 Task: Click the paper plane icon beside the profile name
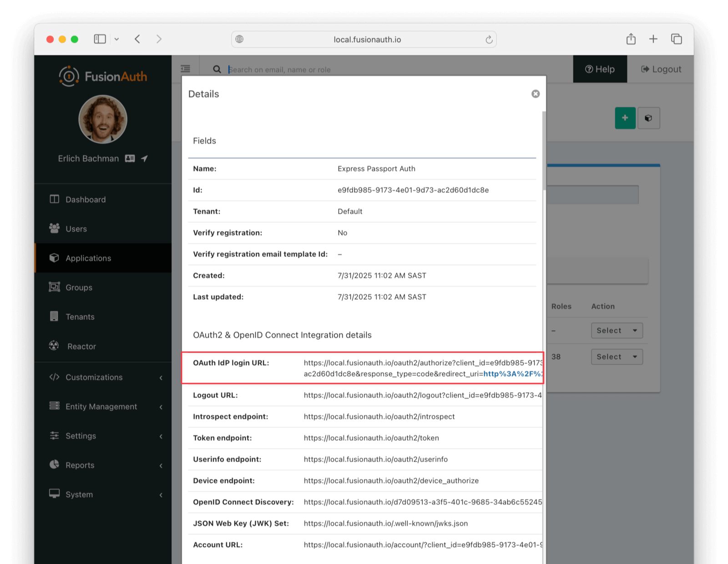pyautogui.click(x=144, y=158)
